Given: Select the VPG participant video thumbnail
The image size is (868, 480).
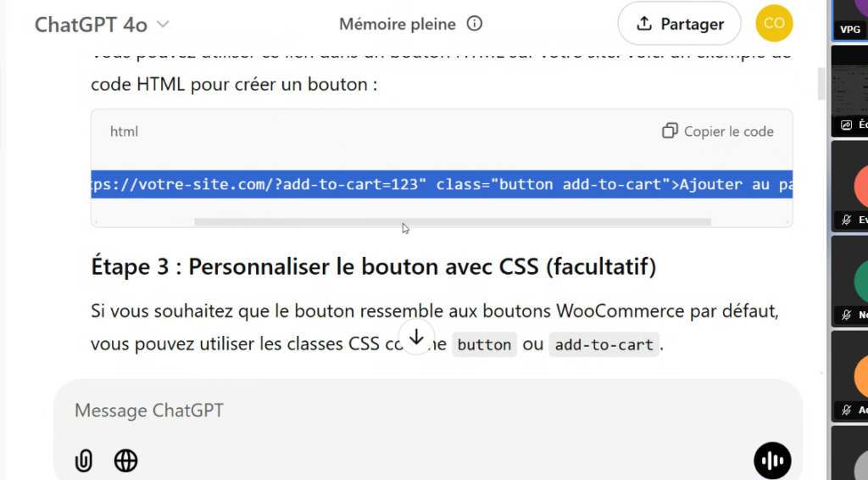Looking at the screenshot, I should [x=850, y=19].
